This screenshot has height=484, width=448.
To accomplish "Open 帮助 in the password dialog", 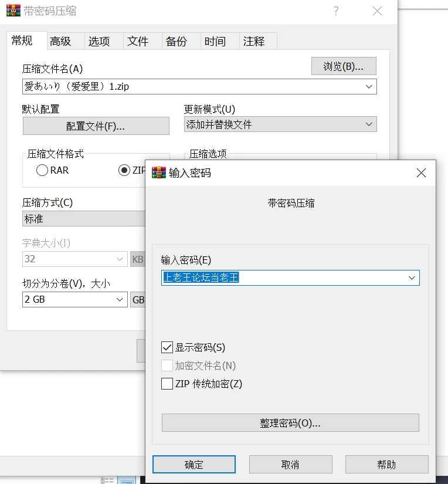I will click(x=387, y=465).
